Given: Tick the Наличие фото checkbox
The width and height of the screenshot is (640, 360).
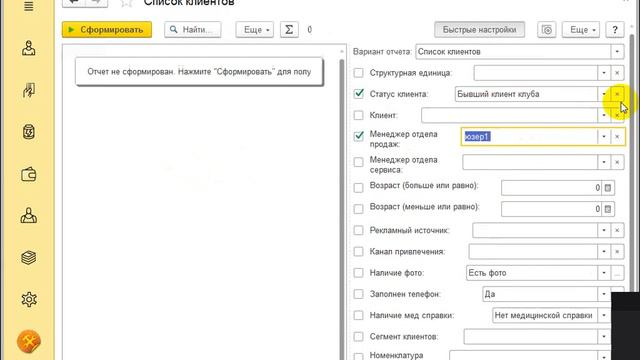Looking at the screenshot, I should pyautogui.click(x=358, y=273).
